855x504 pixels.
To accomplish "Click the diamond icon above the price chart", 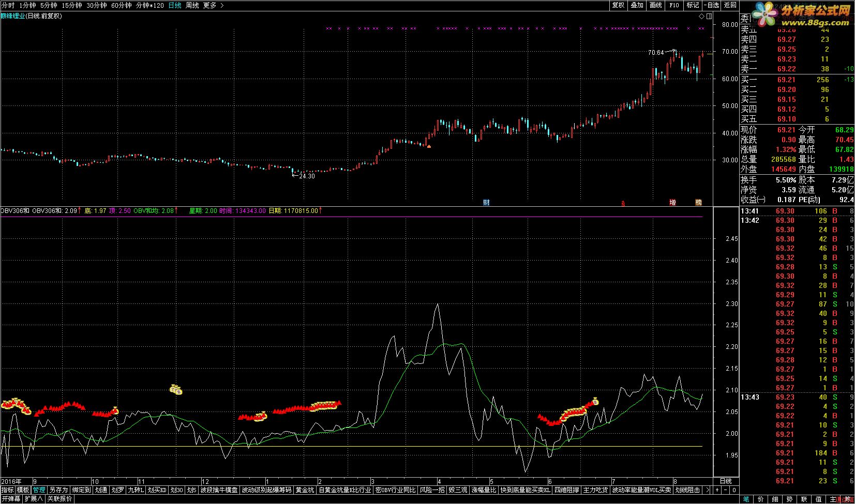I will (701, 16).
